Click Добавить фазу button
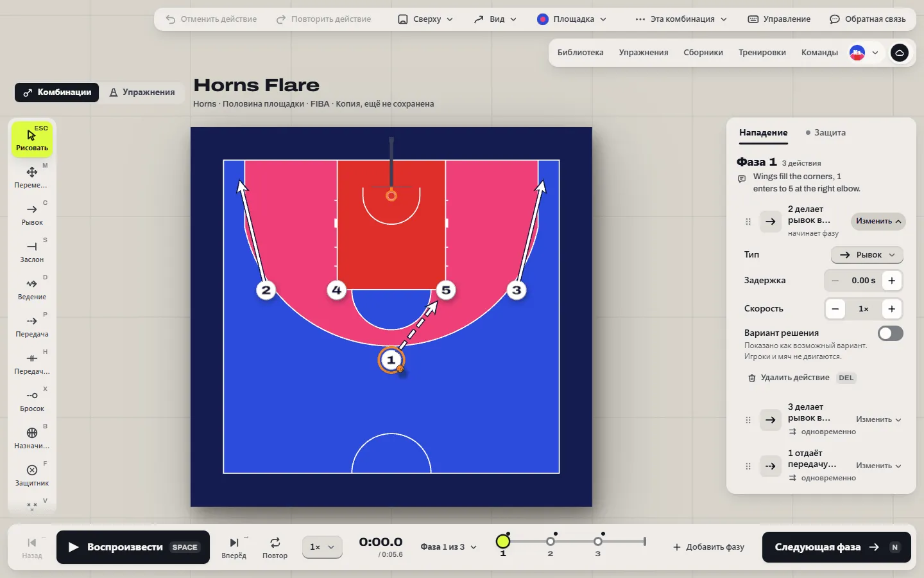 click(708, 547)
